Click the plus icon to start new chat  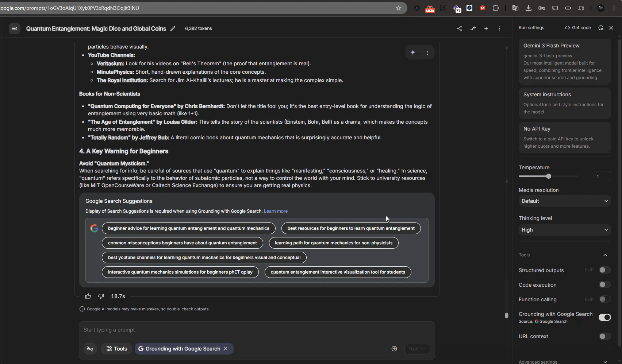click(x=486, y=28)
